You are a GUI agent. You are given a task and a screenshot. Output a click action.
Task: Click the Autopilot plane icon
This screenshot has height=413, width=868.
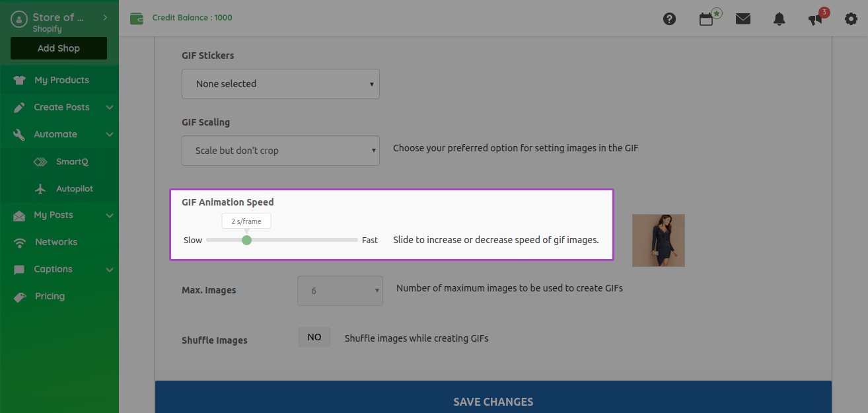tap(40, 188)
